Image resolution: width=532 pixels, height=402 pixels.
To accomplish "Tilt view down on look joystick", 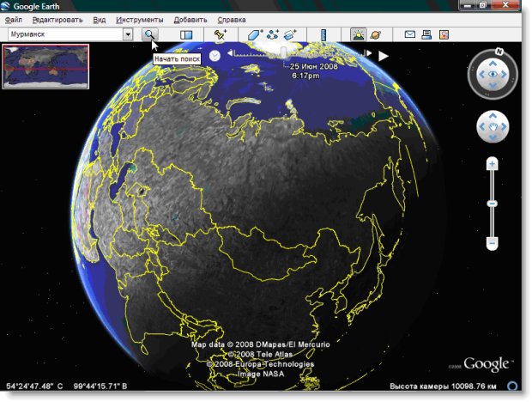I will click(493, 85).
